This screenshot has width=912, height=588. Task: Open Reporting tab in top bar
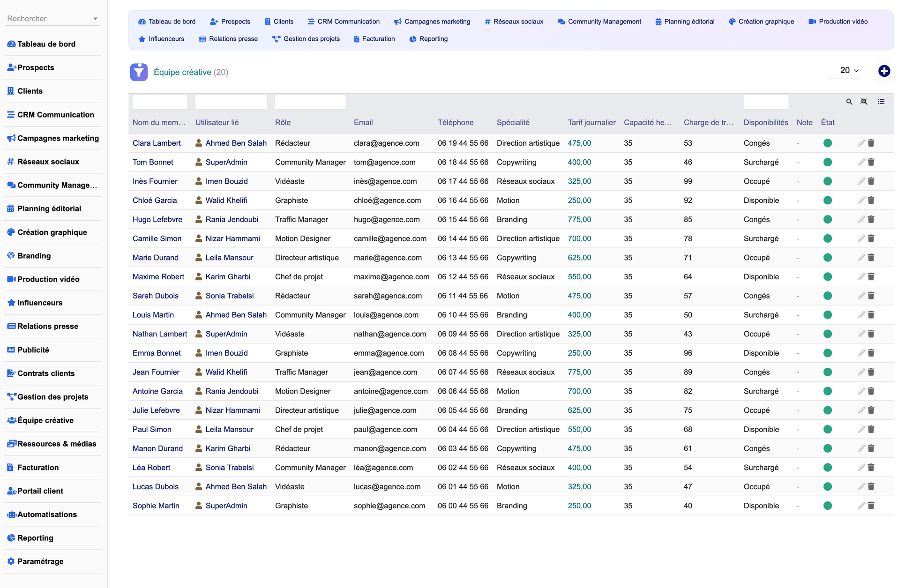coord(428,39)
